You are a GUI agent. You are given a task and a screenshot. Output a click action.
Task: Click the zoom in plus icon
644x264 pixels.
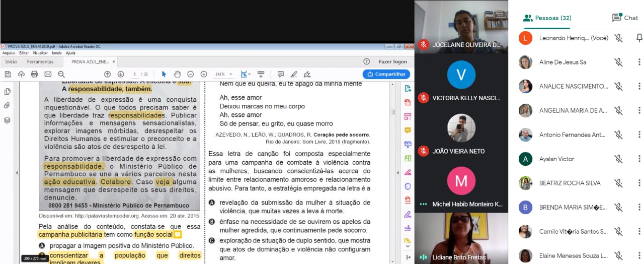point(204,74)
